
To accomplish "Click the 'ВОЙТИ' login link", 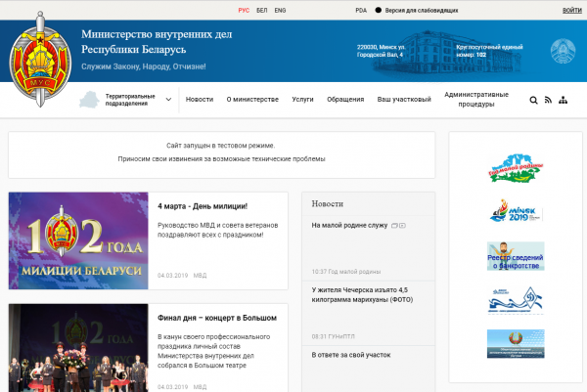I will (x=571, y=10).
